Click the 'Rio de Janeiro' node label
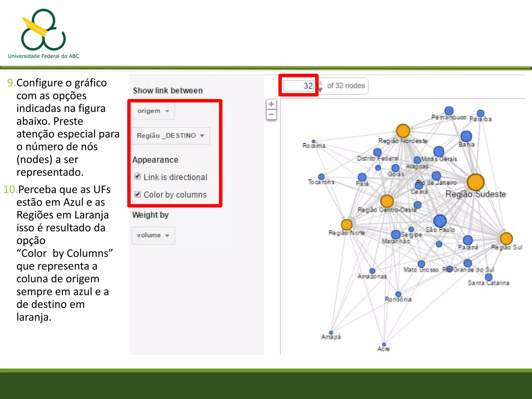This screenshot has width=532, height=399. pyautogui.click(x=436, y=183)
